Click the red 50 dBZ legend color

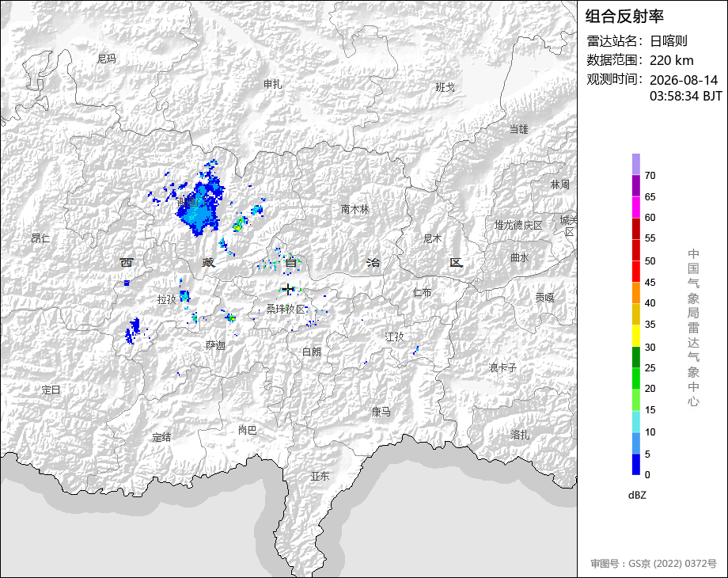tap(636, 250)
